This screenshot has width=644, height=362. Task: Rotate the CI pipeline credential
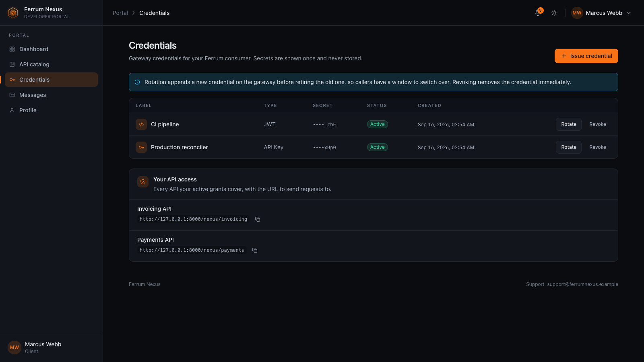[x=569, y=124]
